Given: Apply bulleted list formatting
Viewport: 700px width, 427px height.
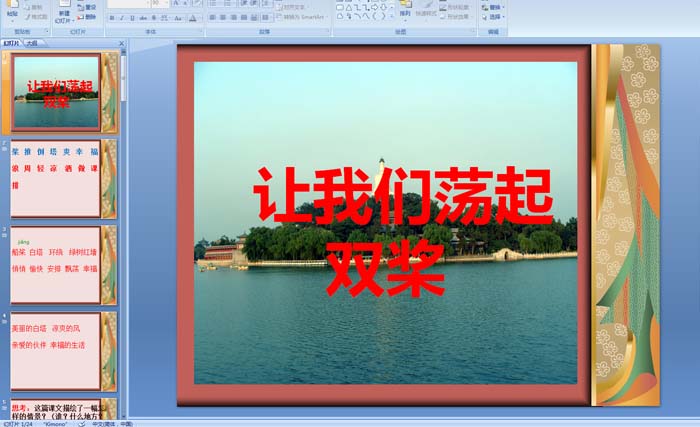Looking at the screenshot, I should [213, 3].
